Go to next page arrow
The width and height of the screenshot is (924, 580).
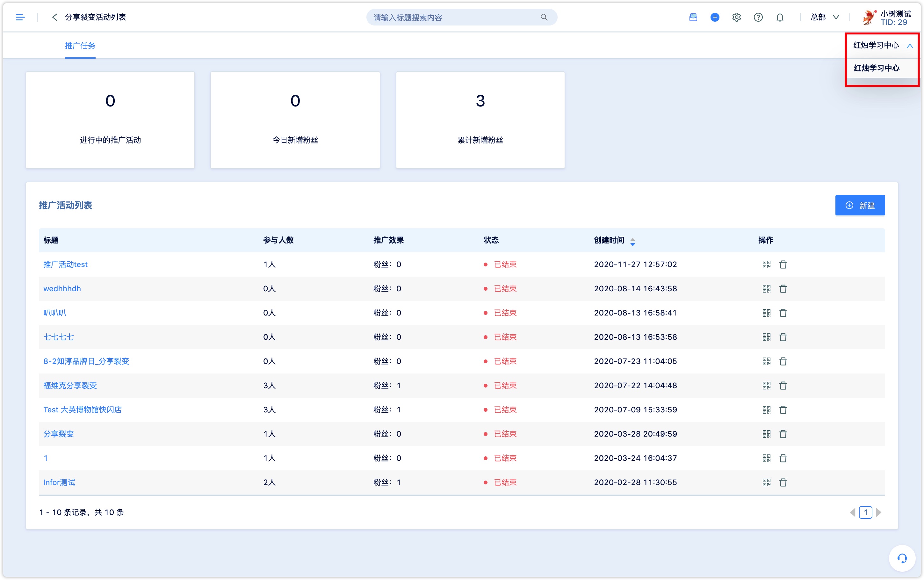coord(878,512)
